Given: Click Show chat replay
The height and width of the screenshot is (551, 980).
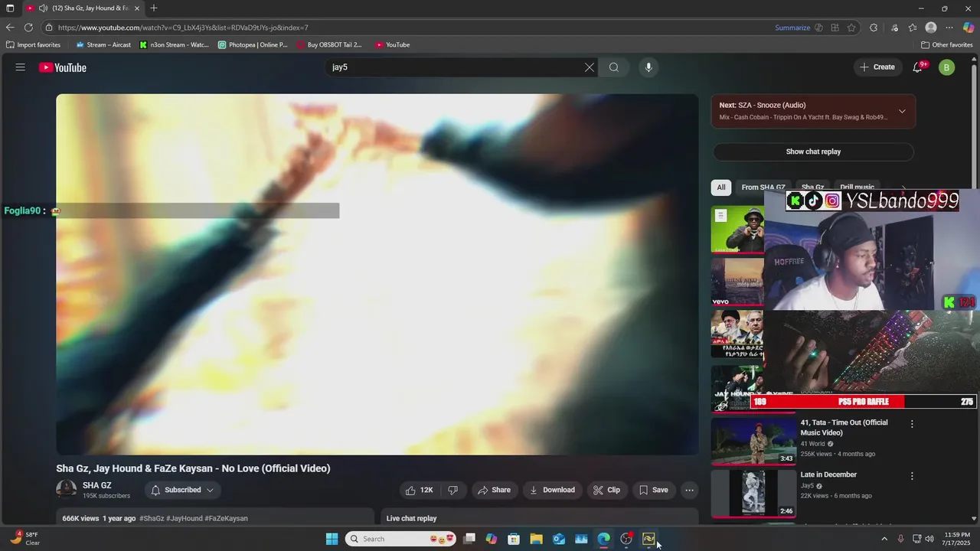Looking at the screenshot, I should point(813,152).
